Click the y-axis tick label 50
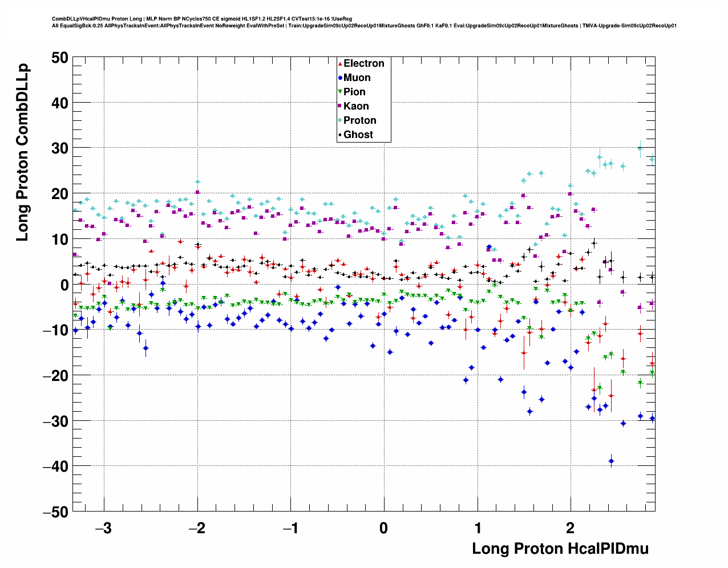 coord(59,58)
